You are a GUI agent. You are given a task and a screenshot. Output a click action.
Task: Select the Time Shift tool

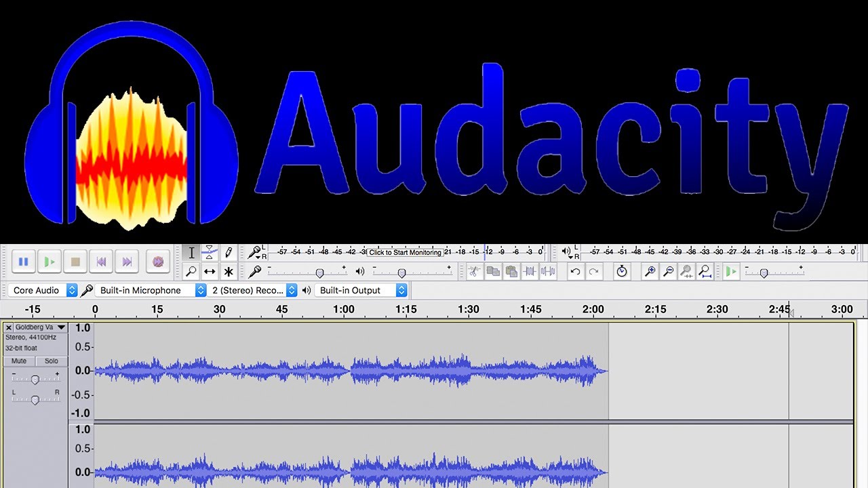[x=210, y=272]
